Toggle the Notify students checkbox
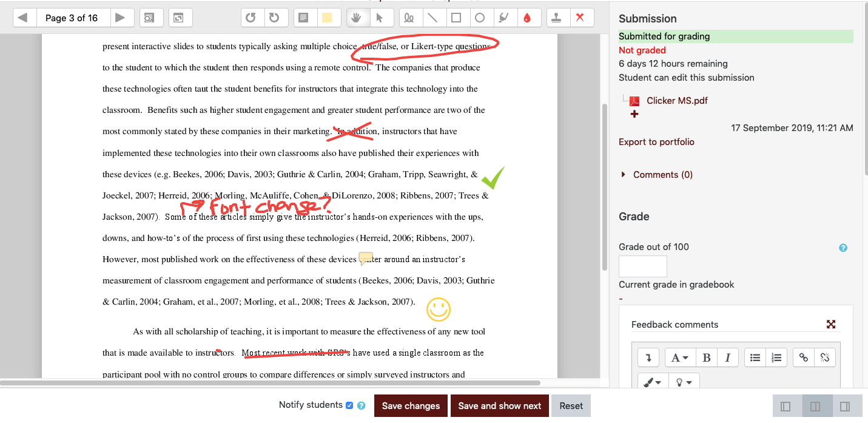The height and width of the screenshot is (423, 868). tap(348, 405)
